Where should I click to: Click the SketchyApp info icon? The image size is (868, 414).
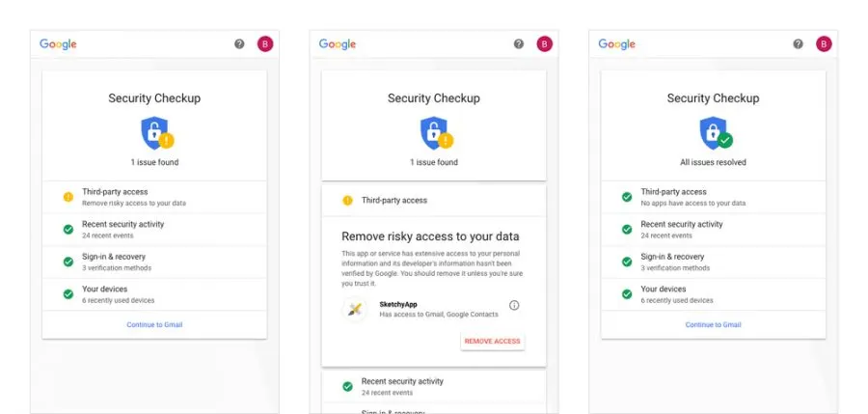tap(514, 306)
